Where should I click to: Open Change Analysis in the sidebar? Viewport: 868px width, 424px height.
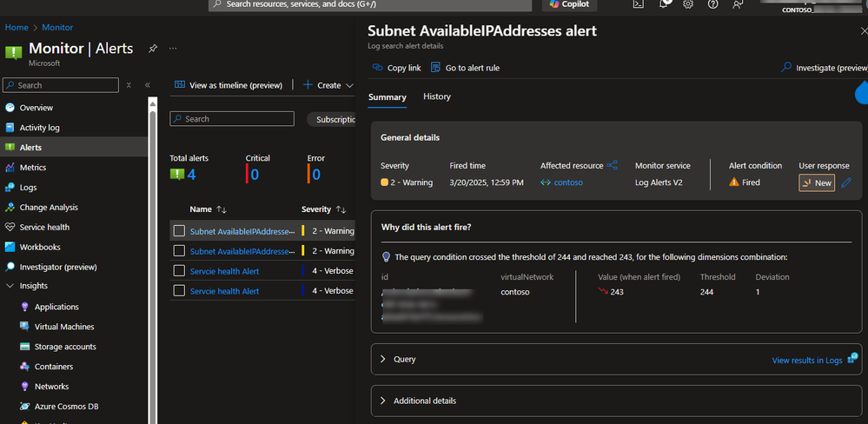[x=49, y=208]
